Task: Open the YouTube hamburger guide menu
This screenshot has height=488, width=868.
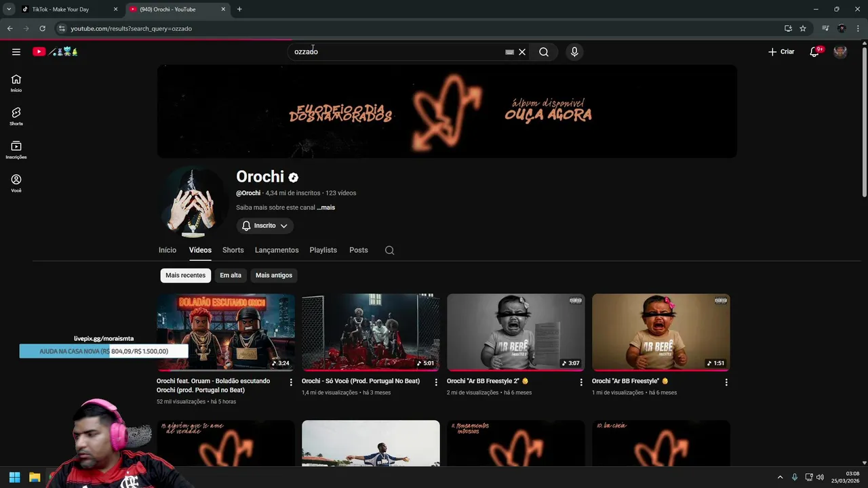Action: (x=16, y=52)
